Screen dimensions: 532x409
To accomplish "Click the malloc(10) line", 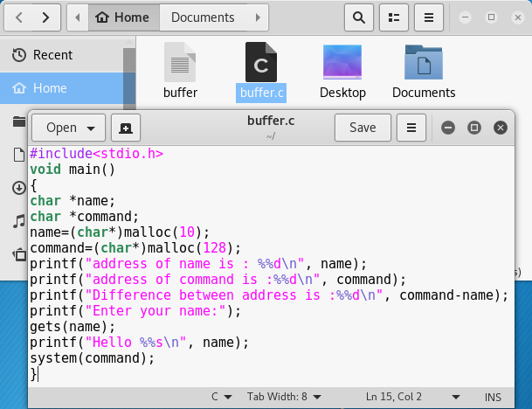I will tap(120, 232).
